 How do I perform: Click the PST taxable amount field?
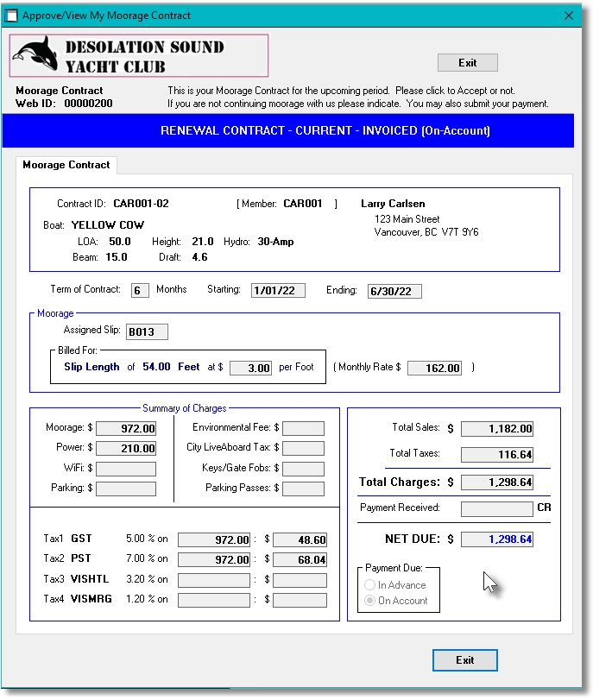tap(214, 559)
